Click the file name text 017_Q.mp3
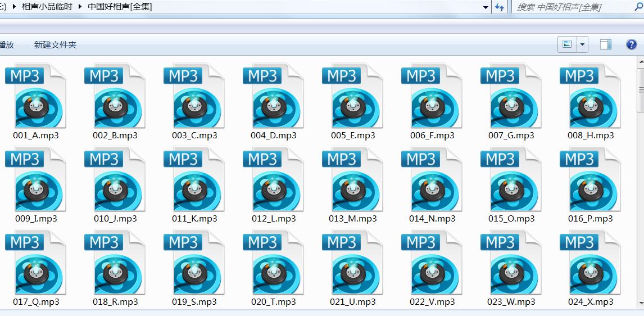Image resolution: width=644 pixels, height=316 pixels. pyautogui.click(x=36, y=302)
